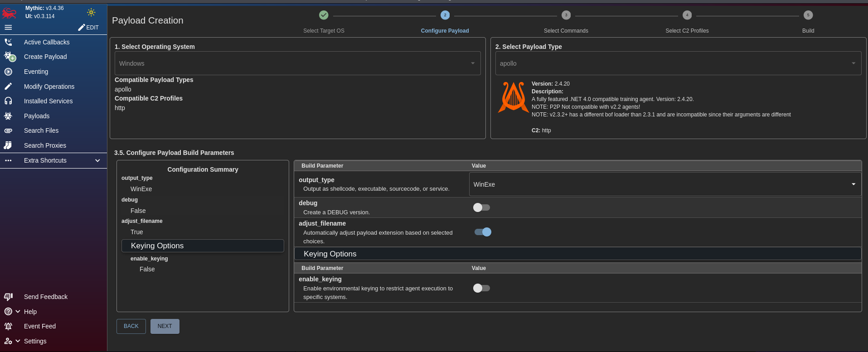The width and height of the screenshot is (868, 352).
Task: Click 'apollo' under Compatible Payload Types
Action: [123, 89]
